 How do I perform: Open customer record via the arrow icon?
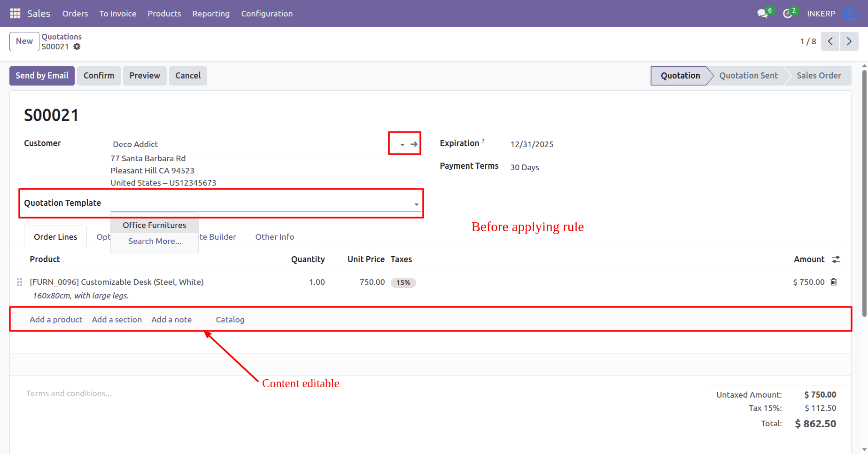point(414,144)
